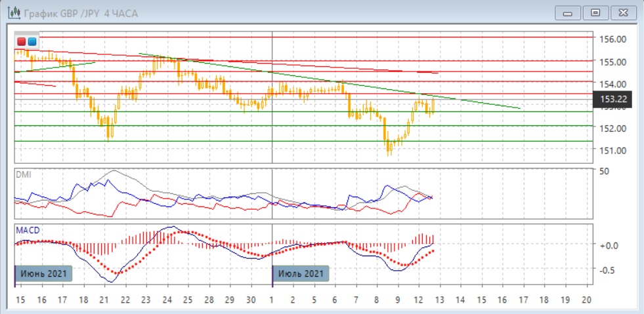
Task: Click the blue square button on chart
Action: click(x=32, y=43)
